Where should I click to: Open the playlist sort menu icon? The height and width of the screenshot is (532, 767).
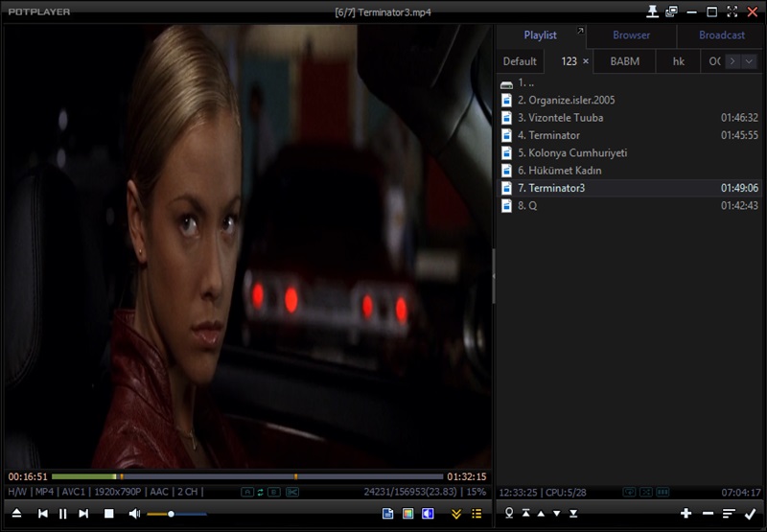(x=729, y=514)
